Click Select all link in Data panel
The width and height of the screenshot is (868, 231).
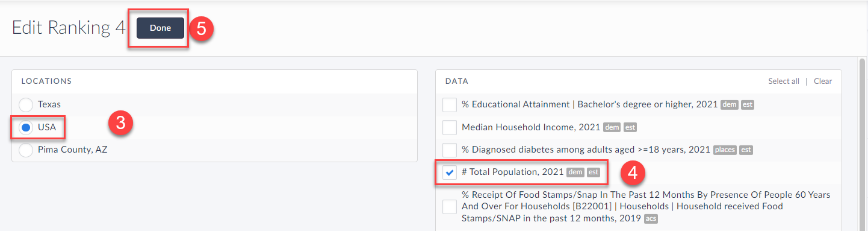tap(784, 81)
